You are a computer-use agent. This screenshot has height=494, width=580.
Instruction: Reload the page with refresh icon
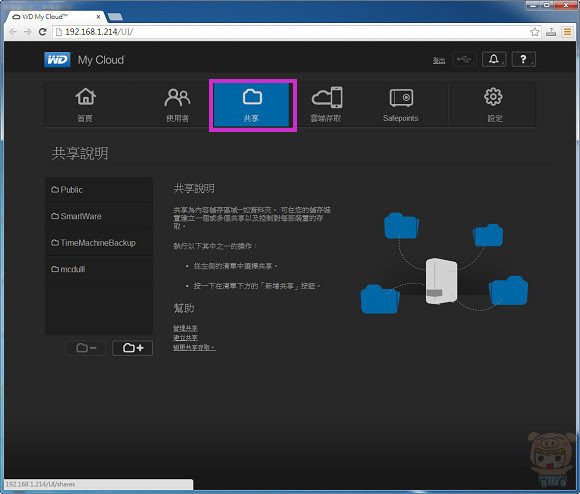(x=43, y=32)
